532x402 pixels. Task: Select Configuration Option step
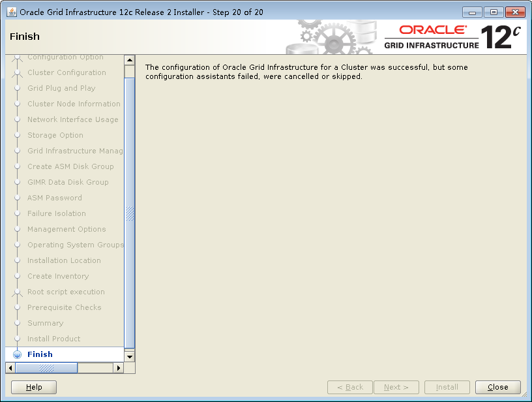[65, 57]
